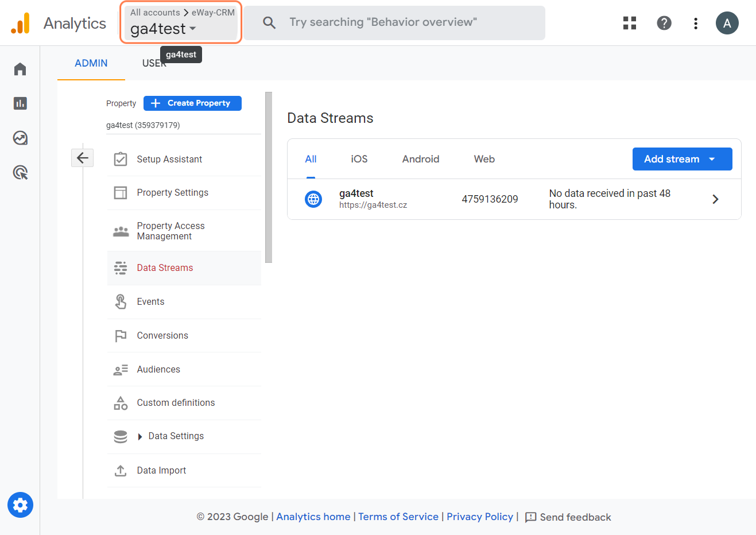The width and height of the screenshot is (756, 535).
Task: Click the Data Streams heading
Action: pyautogui.click(x=330, y=118)
